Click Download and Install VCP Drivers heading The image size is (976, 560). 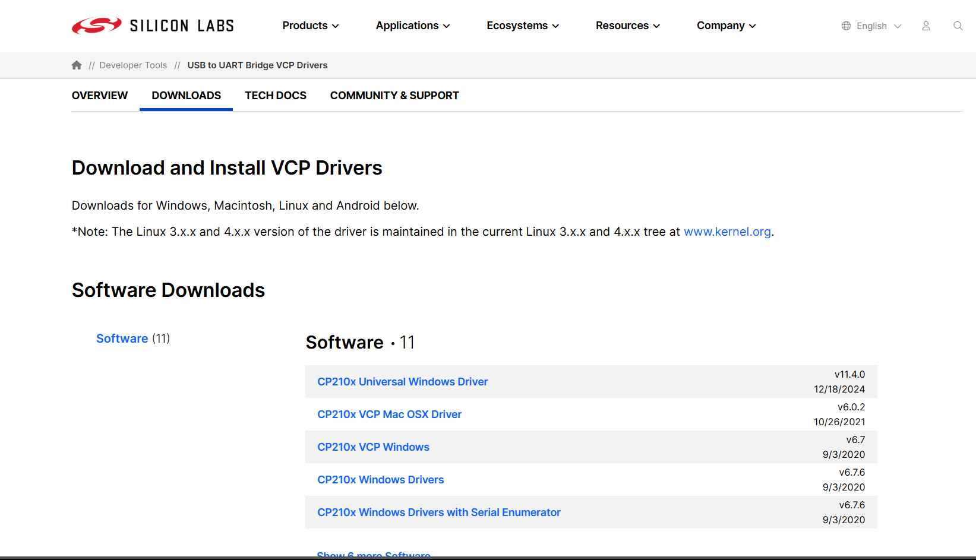[227, 168]
